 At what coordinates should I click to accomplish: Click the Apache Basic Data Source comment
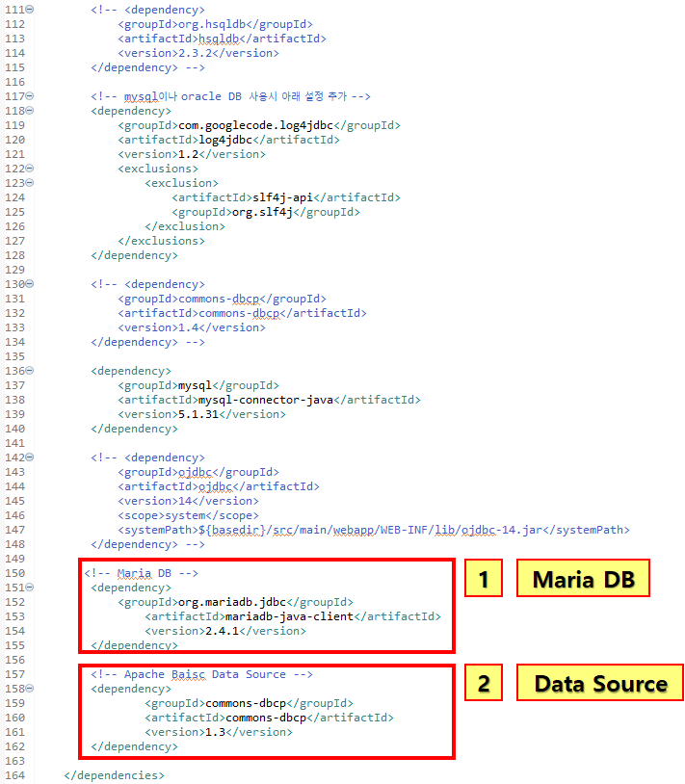pyautogui.click(x=202, y=674)
